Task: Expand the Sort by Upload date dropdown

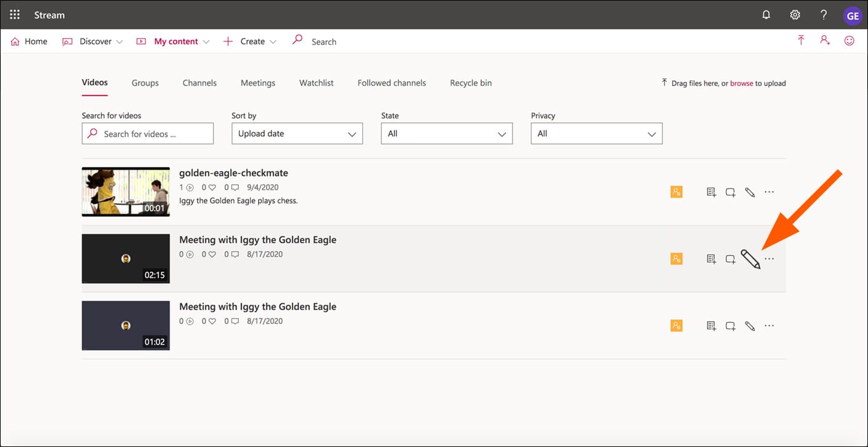Action: (x=297, y=133)
